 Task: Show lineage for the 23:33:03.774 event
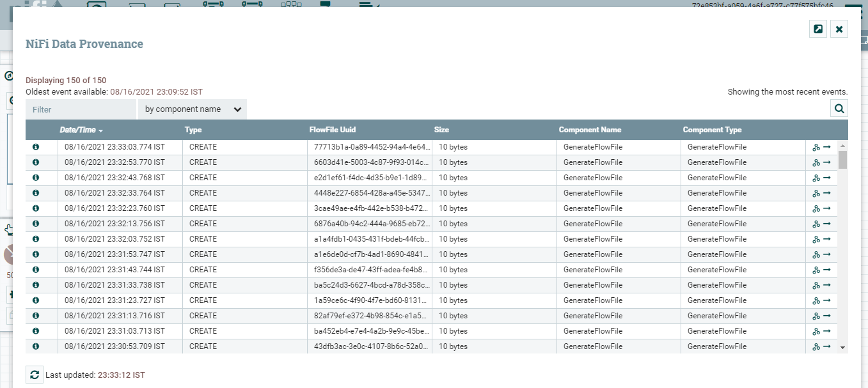pyautogui.click(x=816, y=147)
